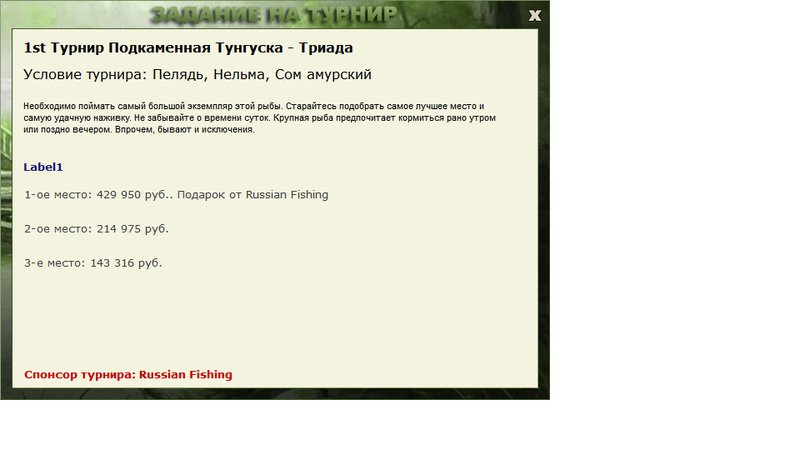Select the '3-е место: 143 316 руб.' prize line
800x450 pixels.
click(x=93, y=263)
